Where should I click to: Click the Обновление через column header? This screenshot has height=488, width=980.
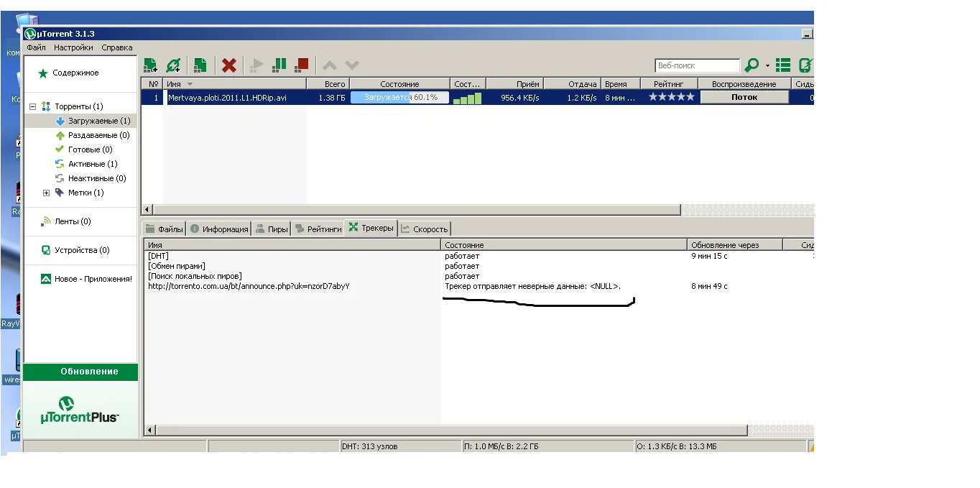point(734,245)
